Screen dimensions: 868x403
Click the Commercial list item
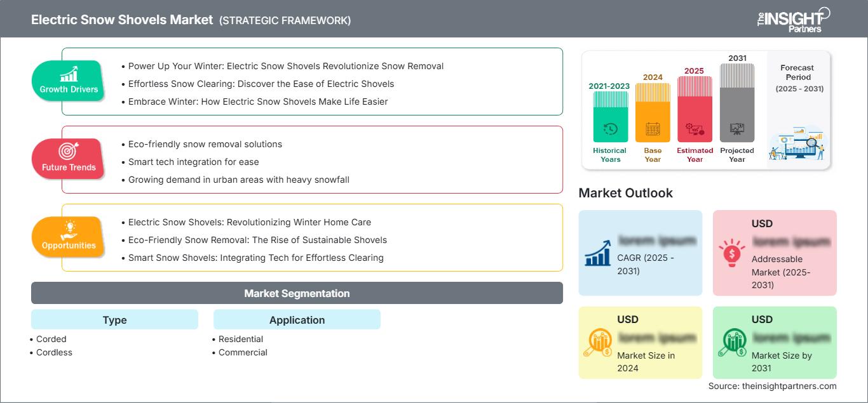[x=243, y=352]
